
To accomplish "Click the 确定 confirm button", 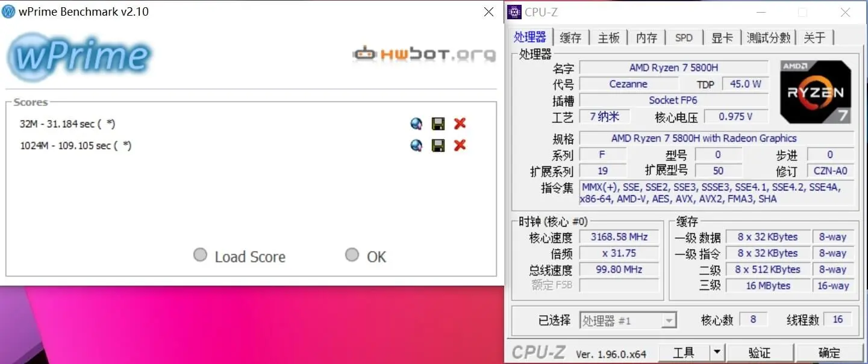I will pos(829,352).
